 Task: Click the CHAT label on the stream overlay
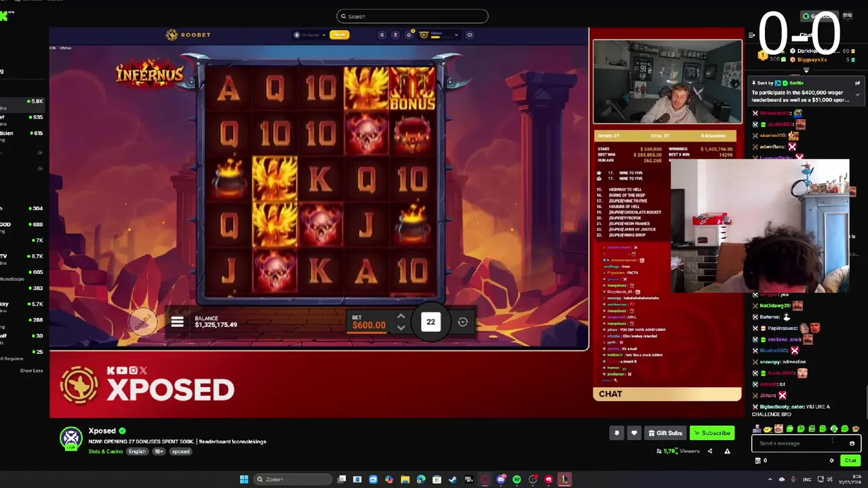coord(610,394)
